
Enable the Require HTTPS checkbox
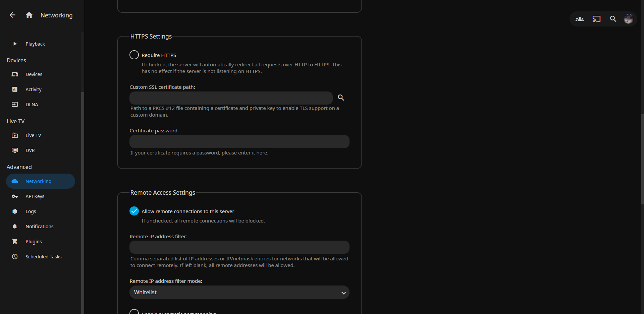tap(134, 55)
